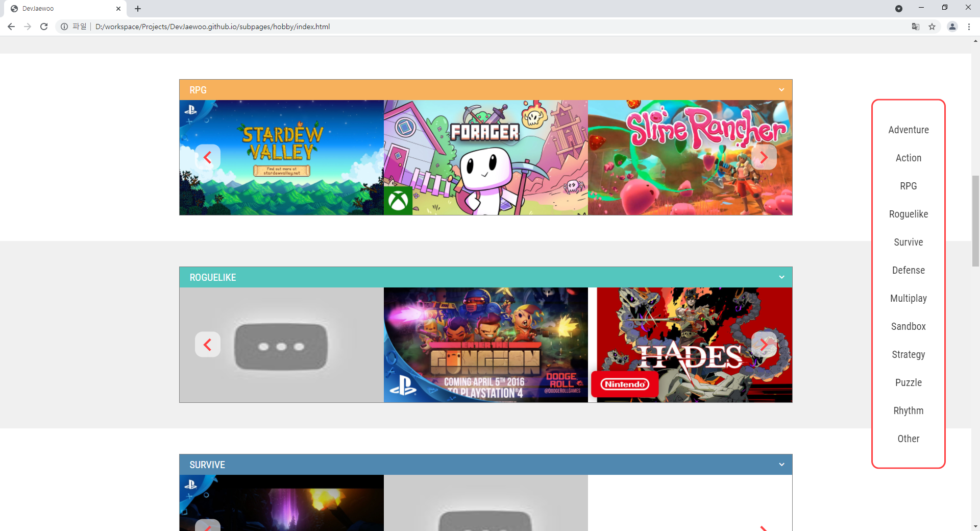This screenshot has height=531, width=980.
Task: Show previous slide in RPG carousel
Action: pos(208,157)
